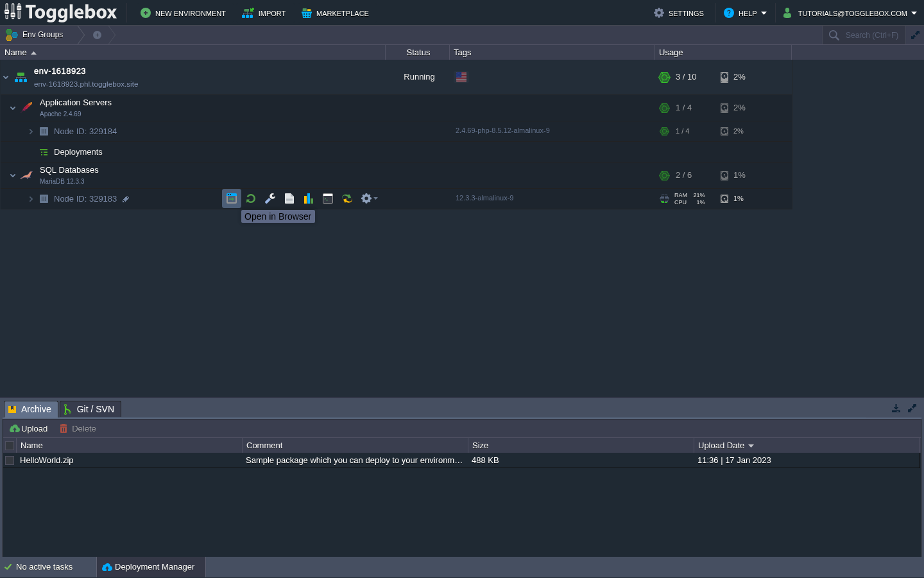This screenshot has height=578, width=924.
Task: Open Deployments under Application Servers
Action: [78, 152]
